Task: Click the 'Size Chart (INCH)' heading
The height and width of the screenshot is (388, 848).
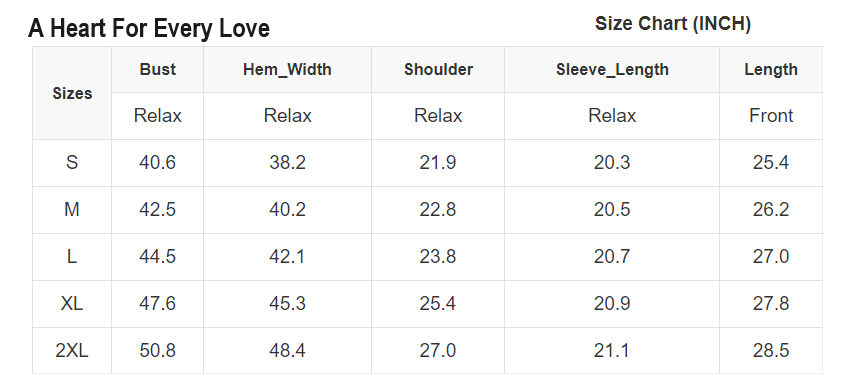Action: 673,24
